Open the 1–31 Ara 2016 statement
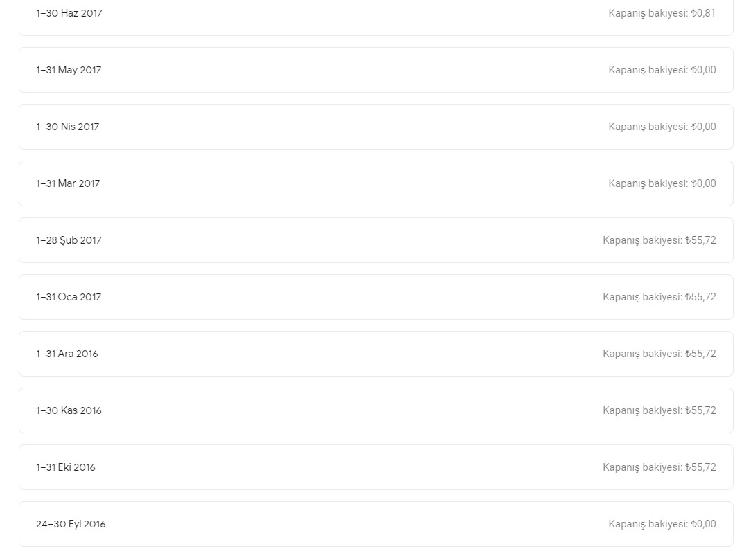753x560 pixels. coord(376,354)
